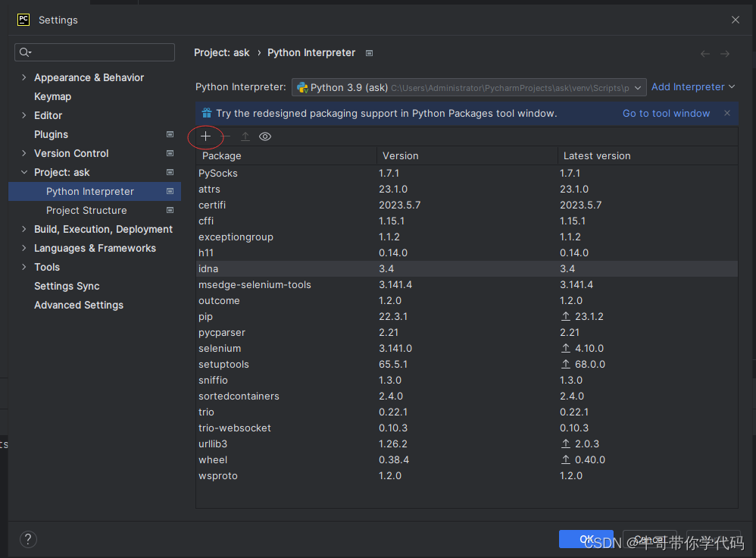Close the Settings dialog
The image size is (756, 558).
click(736, 20)
